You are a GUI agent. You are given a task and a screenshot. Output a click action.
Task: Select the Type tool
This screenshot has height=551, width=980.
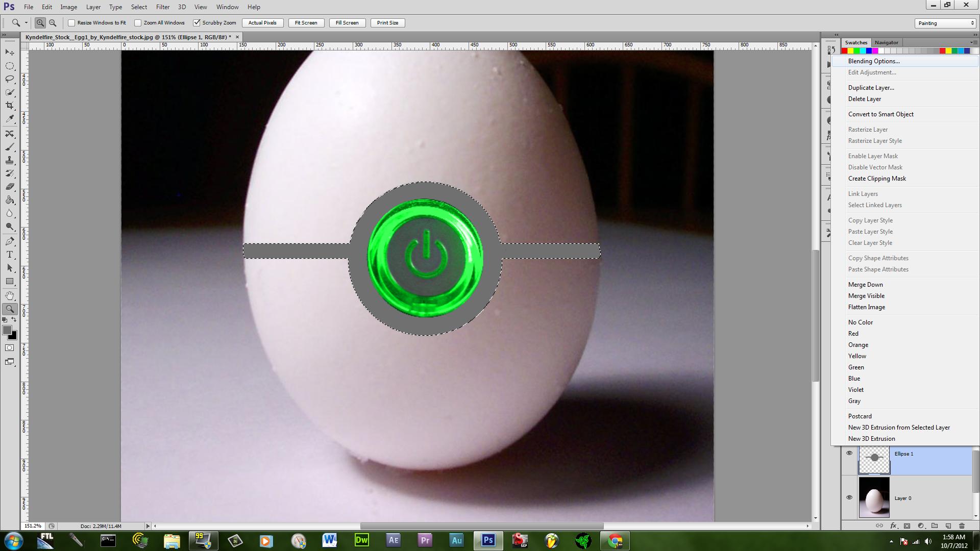pyautogui.click(x=10, y=255)
